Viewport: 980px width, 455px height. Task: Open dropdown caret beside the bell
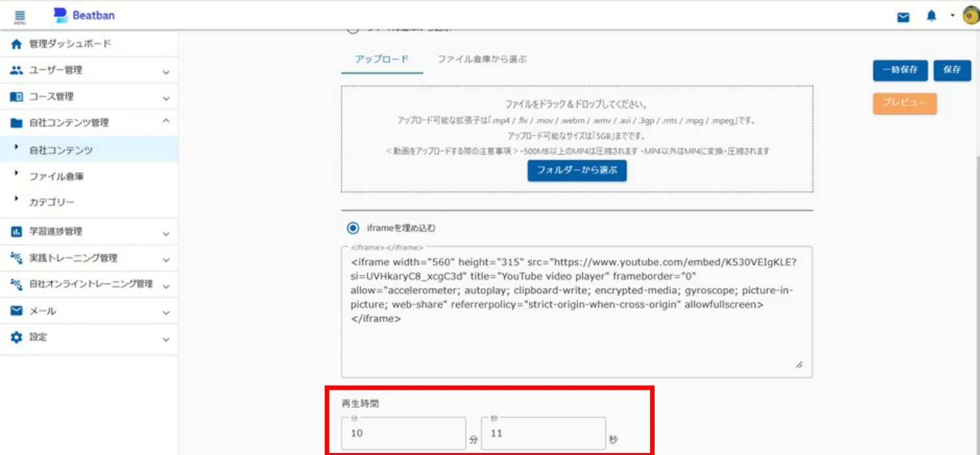[952, 16]
